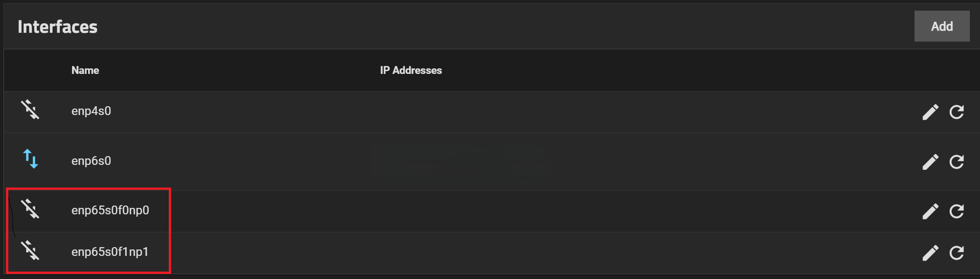Screen dimensions: 980x279
Task: Click the IP Addresses column header
Action: [411, 70]
